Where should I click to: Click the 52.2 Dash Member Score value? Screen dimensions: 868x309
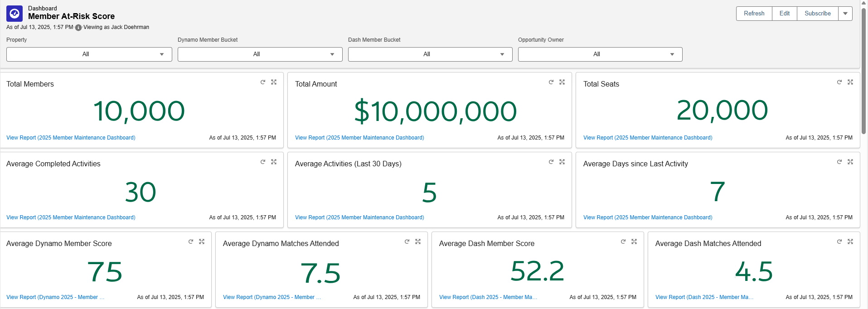tap(538, 271)
